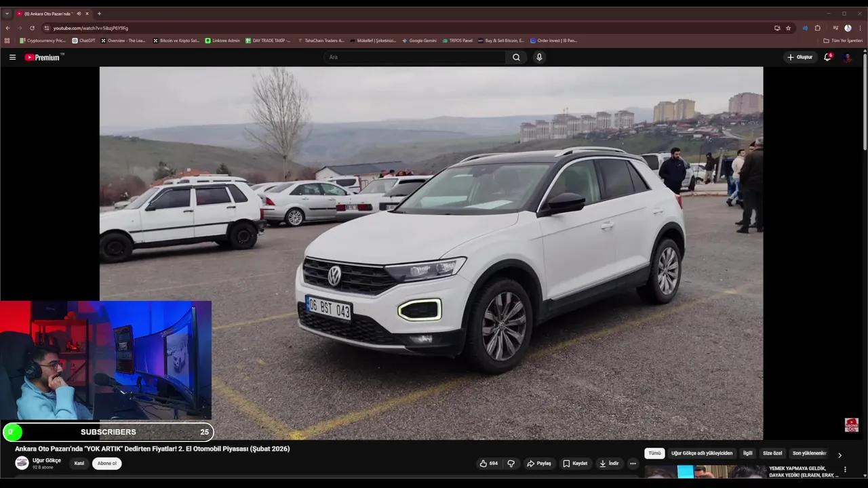Image resolution: width=868 pixels, height=488 pixels.
Task: Select the İlgili filter chip
Action: (748, 453)
